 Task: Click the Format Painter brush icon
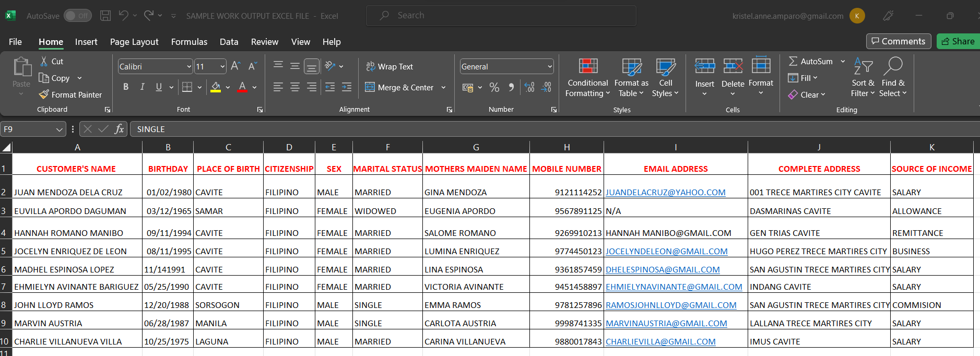tap(44, 94)
